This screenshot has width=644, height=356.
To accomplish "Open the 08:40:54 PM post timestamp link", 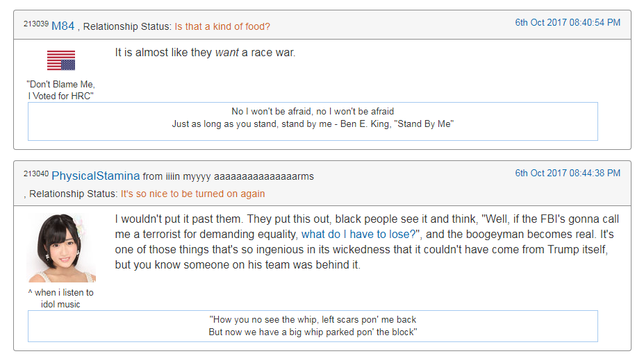I will (568, 23).
